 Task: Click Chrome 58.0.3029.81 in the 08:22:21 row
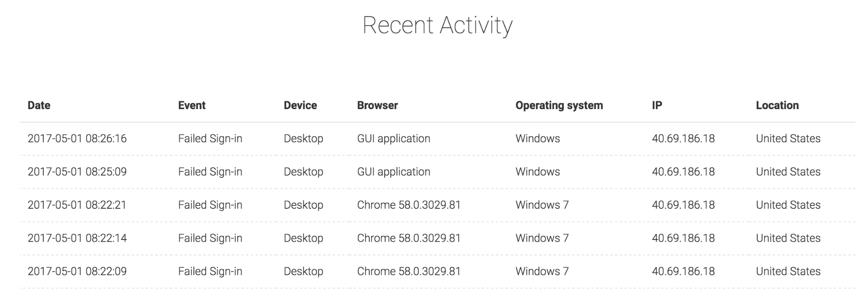pos(409,205)
